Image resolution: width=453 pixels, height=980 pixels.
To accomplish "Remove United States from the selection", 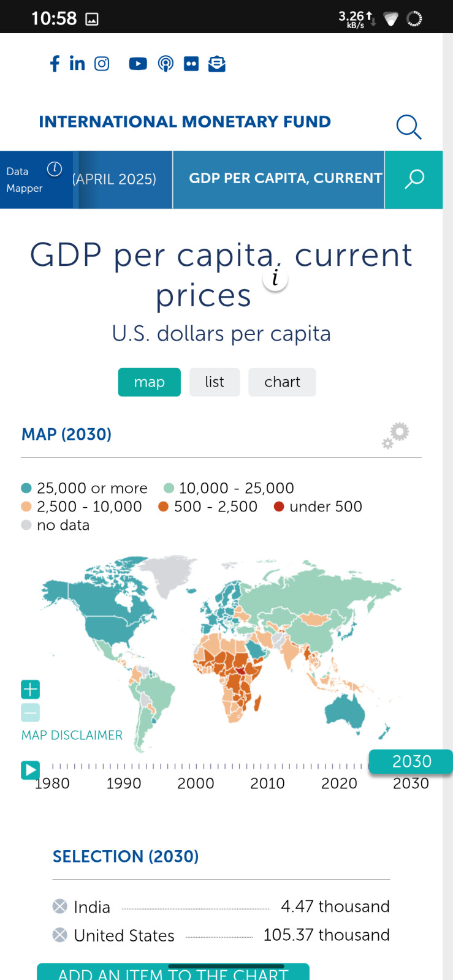I will pyautogui.click(x=60, y=935).
